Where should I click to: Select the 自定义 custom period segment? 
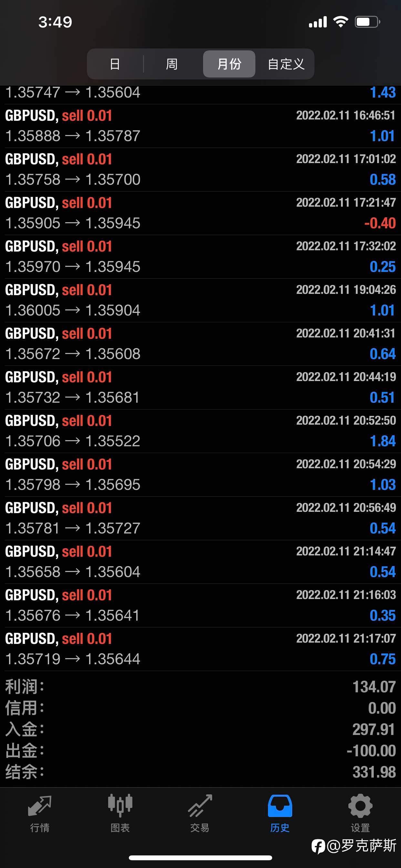286,64
